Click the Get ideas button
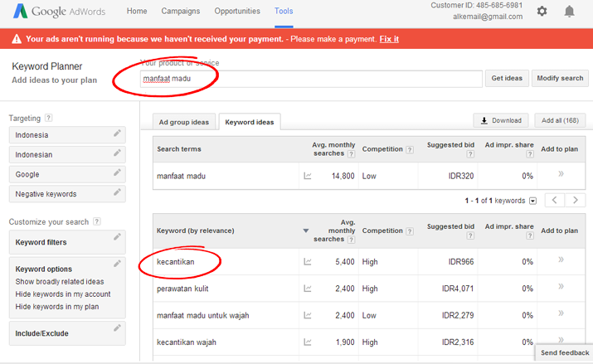Viewport: 593px width, 364px height. [507, 78]
